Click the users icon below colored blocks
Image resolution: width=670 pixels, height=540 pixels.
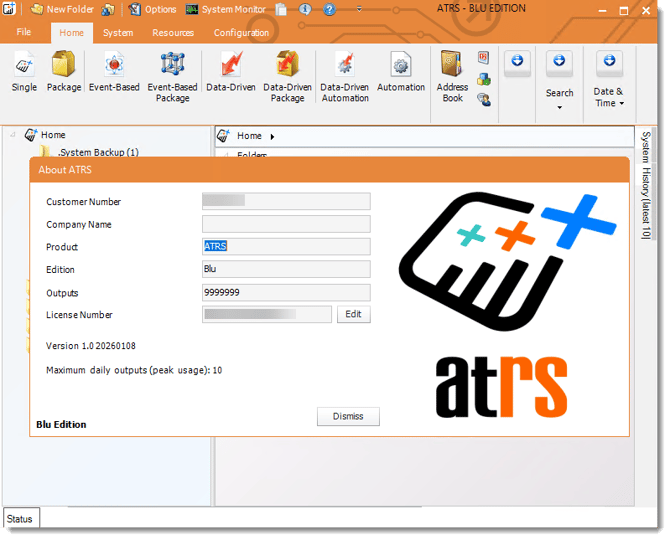tap(484, 100)
